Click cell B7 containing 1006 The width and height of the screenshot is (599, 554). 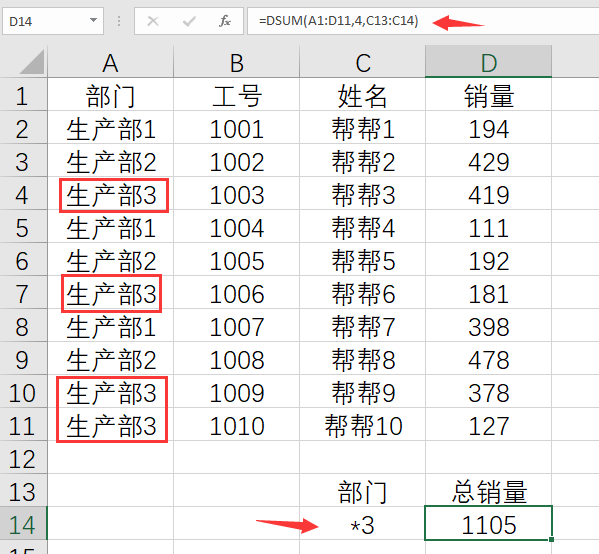(236, 293)
